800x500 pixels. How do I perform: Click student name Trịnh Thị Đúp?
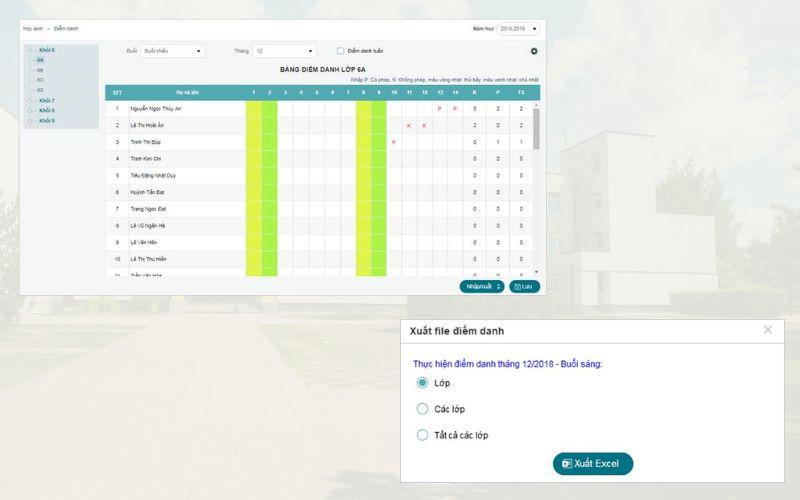[145, 142]
